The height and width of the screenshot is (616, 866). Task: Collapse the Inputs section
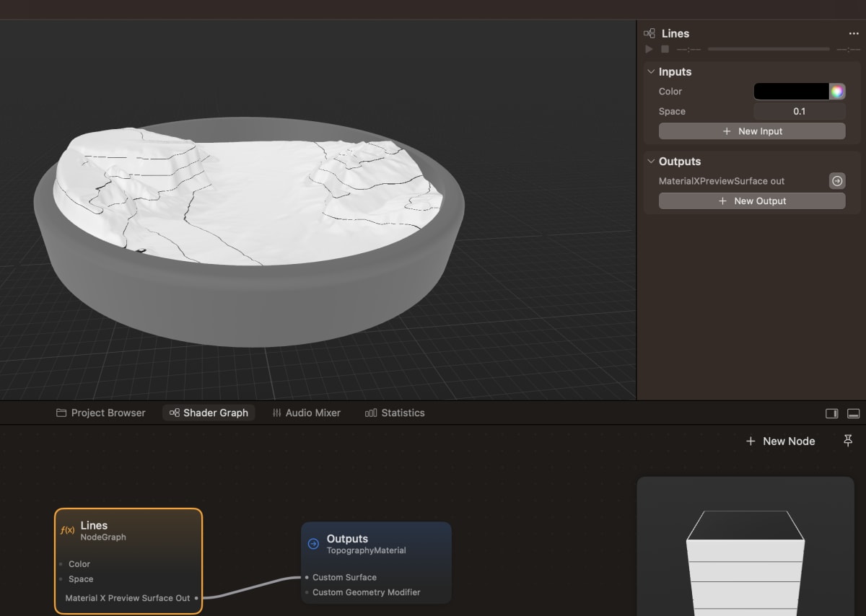[x=651, y=72]
